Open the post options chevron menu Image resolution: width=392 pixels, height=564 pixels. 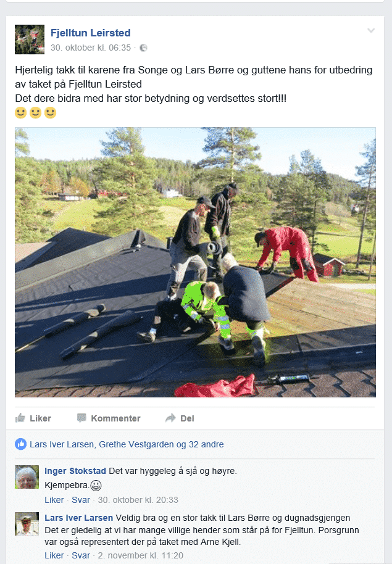(x=371, y=31)
